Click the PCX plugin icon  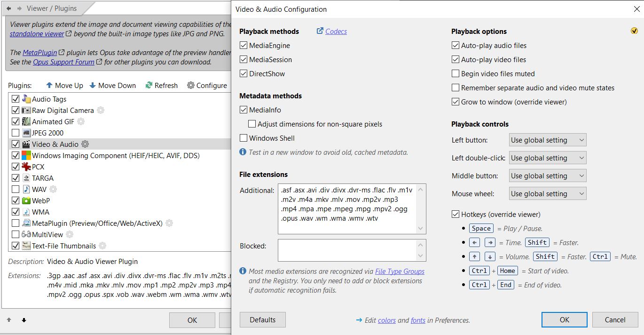click(x=26, y=167)
